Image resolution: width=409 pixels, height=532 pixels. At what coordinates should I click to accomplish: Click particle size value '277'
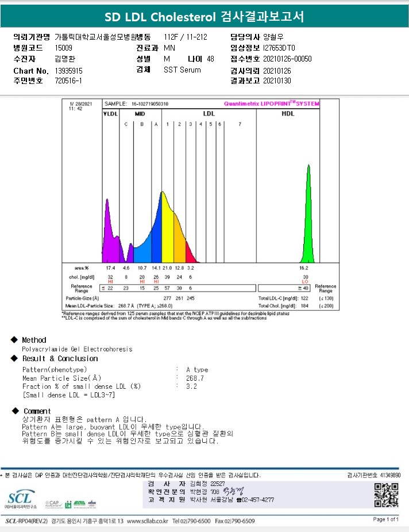[x=167, y=298]
